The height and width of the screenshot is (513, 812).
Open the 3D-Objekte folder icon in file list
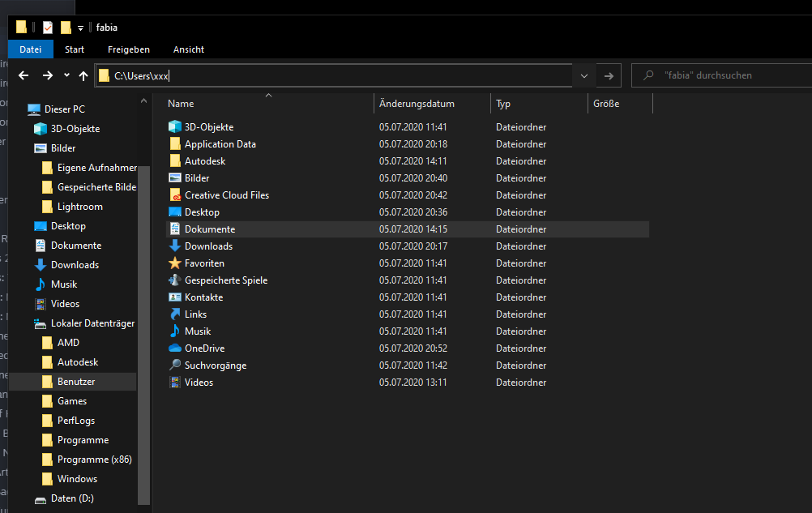point(175,126)
